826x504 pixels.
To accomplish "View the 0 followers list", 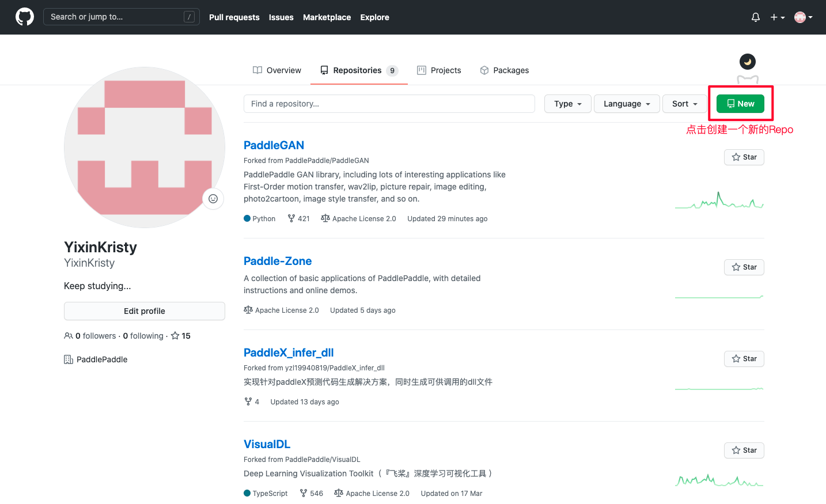I will pos(90,336).
